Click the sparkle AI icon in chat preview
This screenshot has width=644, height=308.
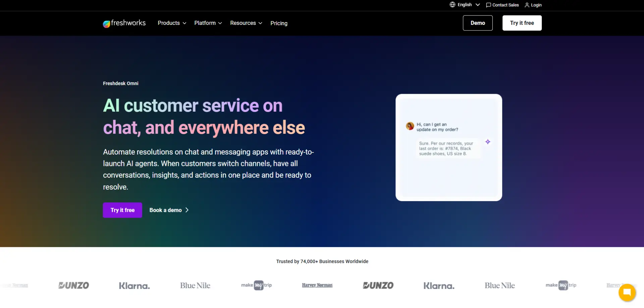point(488,142)
